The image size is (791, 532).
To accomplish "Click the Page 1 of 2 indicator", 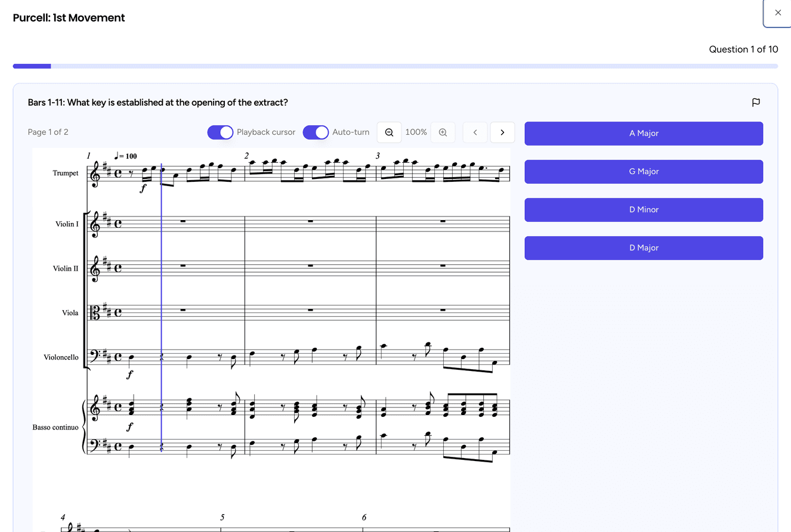I will click(x=48, y=132).
